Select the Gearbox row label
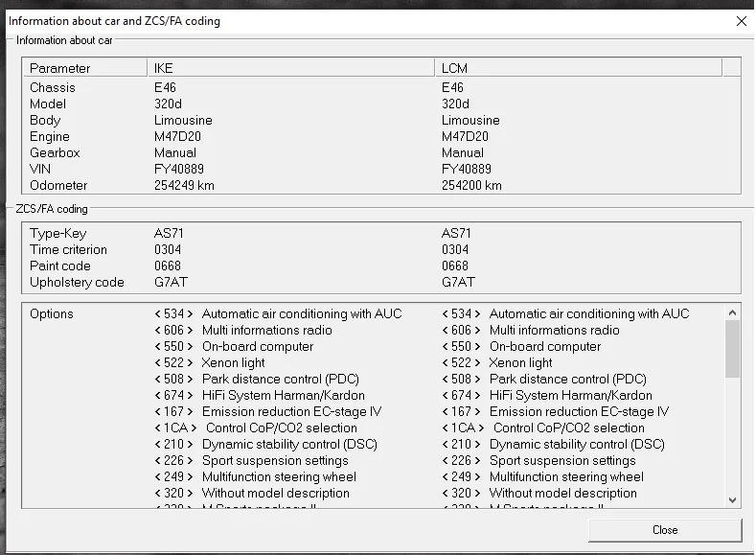 [x=55, y=152]
